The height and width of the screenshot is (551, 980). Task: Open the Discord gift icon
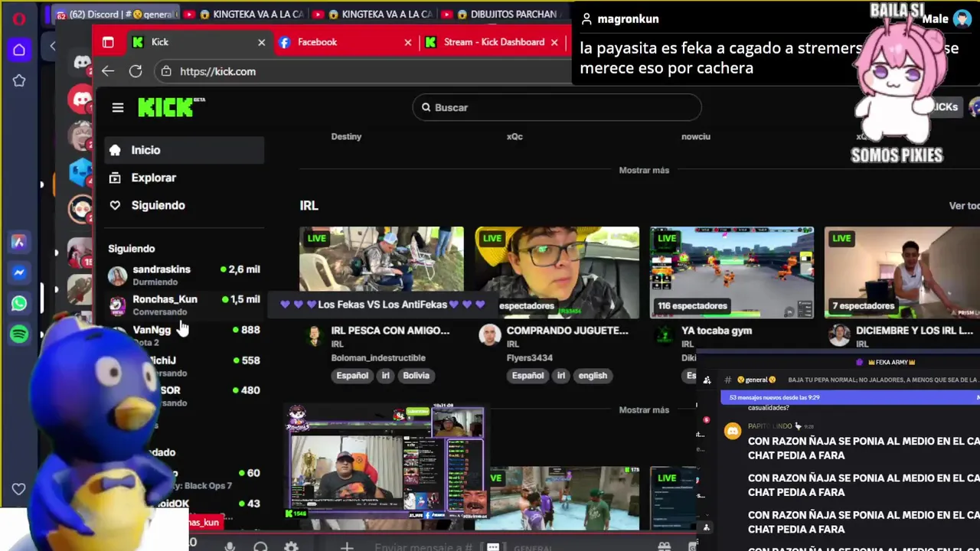664,546
